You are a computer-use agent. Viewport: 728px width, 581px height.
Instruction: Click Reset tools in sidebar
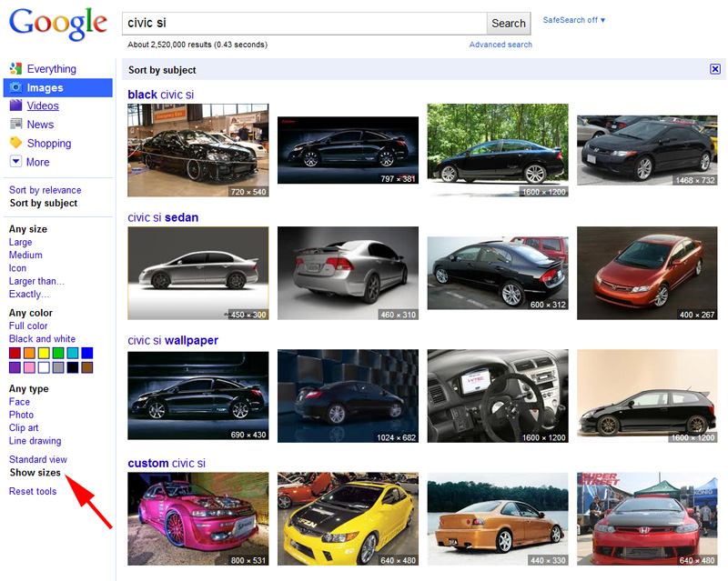click(33, 491)
